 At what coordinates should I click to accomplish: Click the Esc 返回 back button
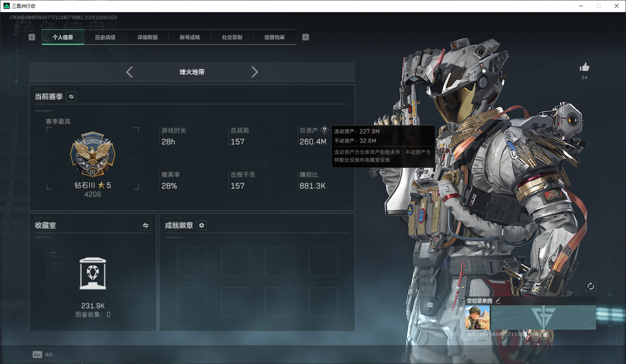pyautogui.click(x=43, y=355)
